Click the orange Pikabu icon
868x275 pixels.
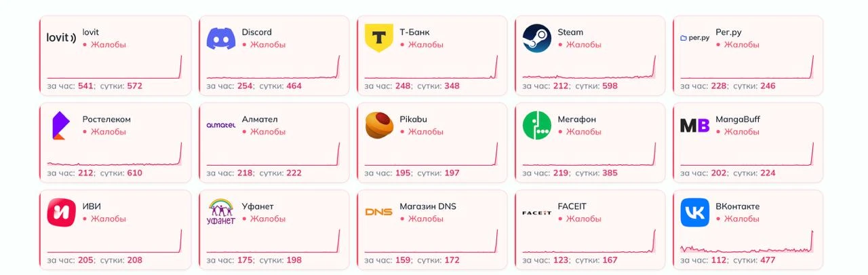click(x=379, y=125)
